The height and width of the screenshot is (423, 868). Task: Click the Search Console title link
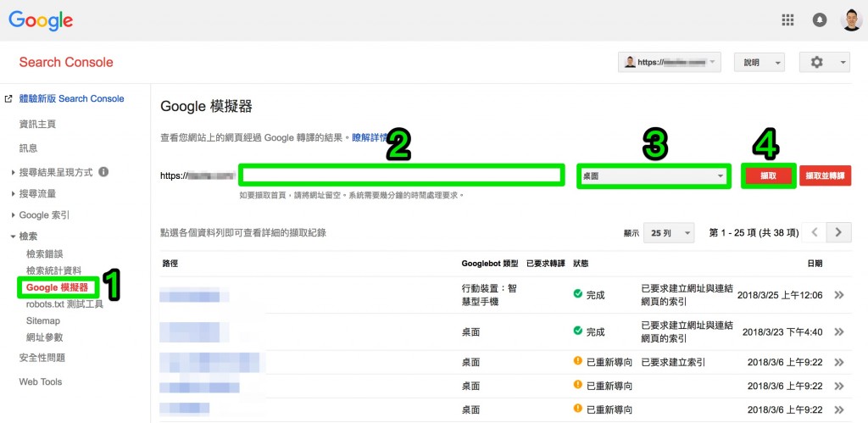click(66, 62)
